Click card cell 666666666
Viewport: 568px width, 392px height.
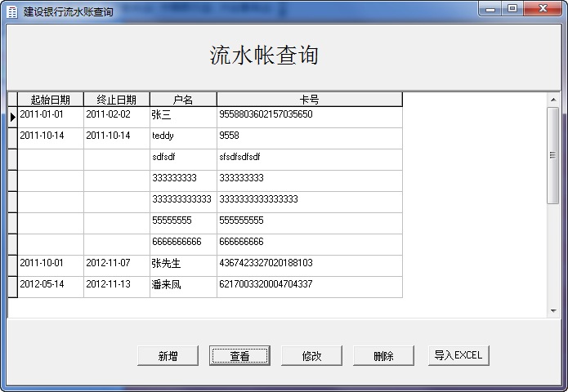[x=310, y=244]
